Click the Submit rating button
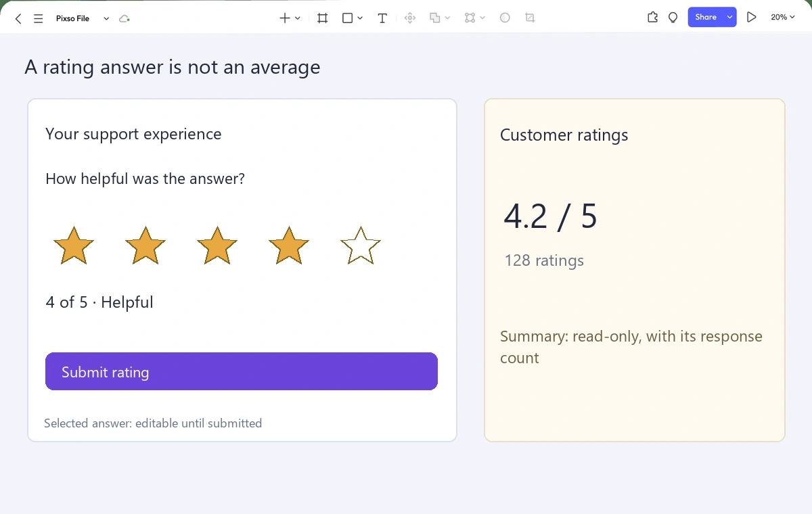Image resolution: width=812 pixels, height=514 pixels. tap(242, 371)
